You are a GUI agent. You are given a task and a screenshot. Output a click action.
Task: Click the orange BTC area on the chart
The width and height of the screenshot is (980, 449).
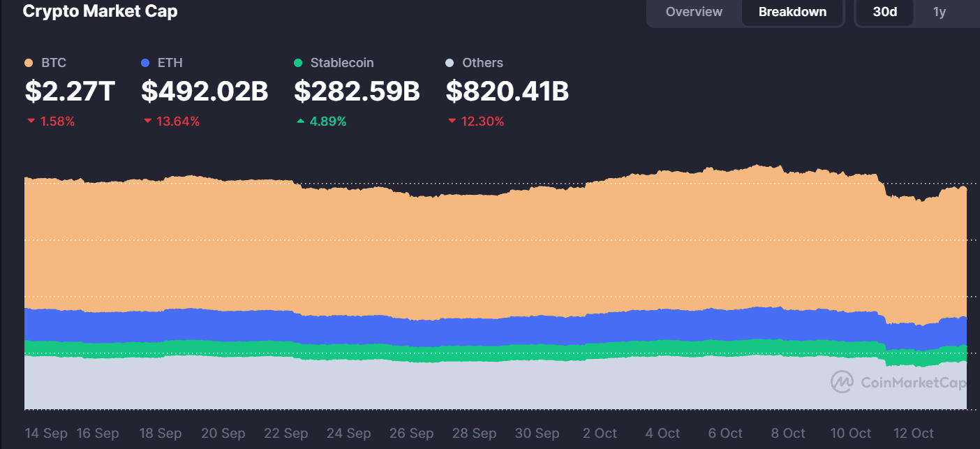(x=489, y=244)
